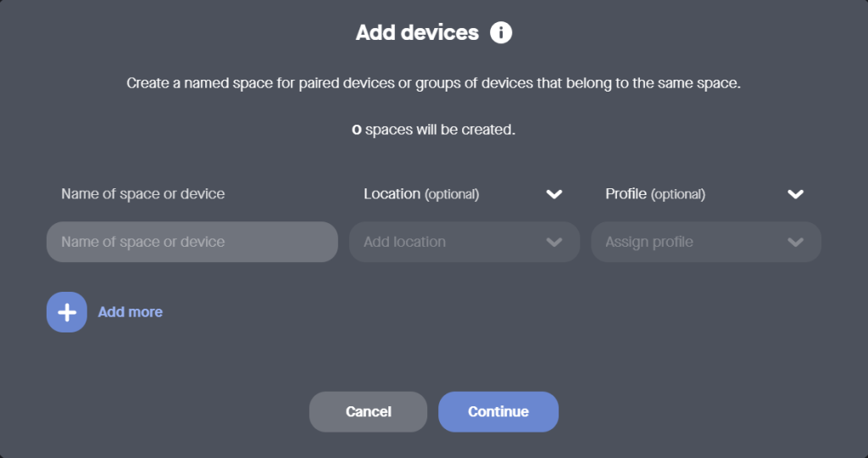Expand the Location (optional) column header
This screenshot has height=458, width=868.
(421, 194)
